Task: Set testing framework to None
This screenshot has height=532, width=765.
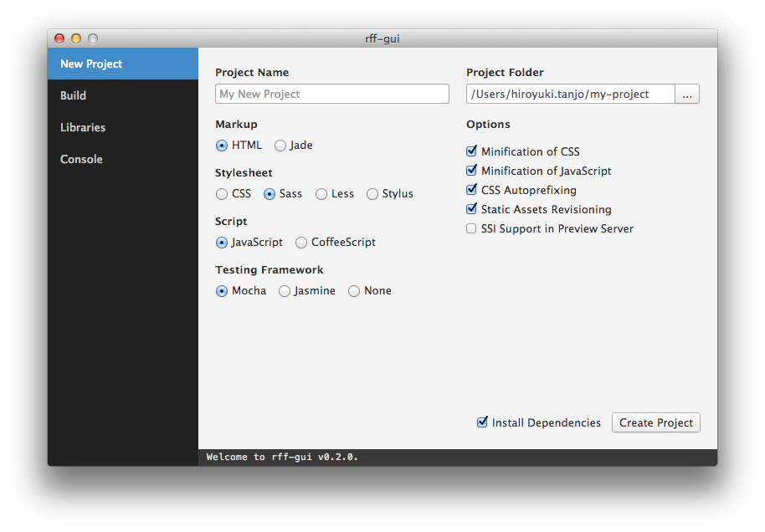Action: (354, 291)
